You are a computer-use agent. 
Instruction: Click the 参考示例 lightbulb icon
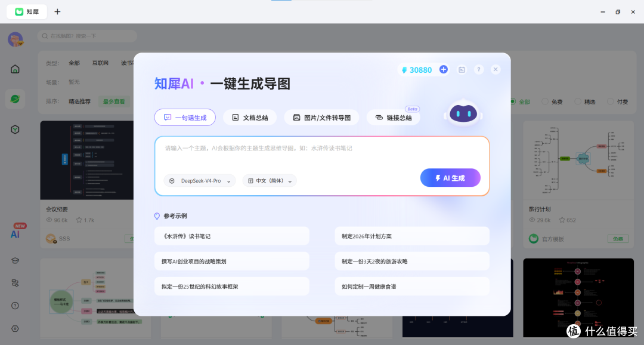(157, 216)
